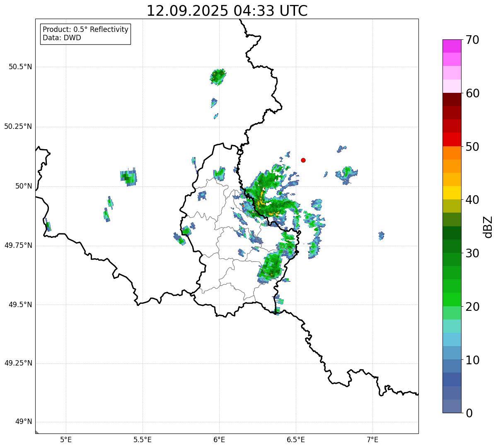Click the red dot marker on the map

[303, 160]
